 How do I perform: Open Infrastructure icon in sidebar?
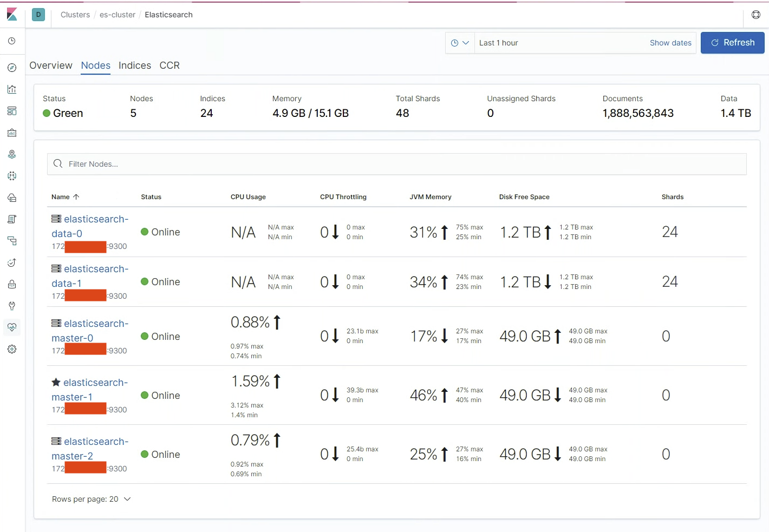[12, 198]
